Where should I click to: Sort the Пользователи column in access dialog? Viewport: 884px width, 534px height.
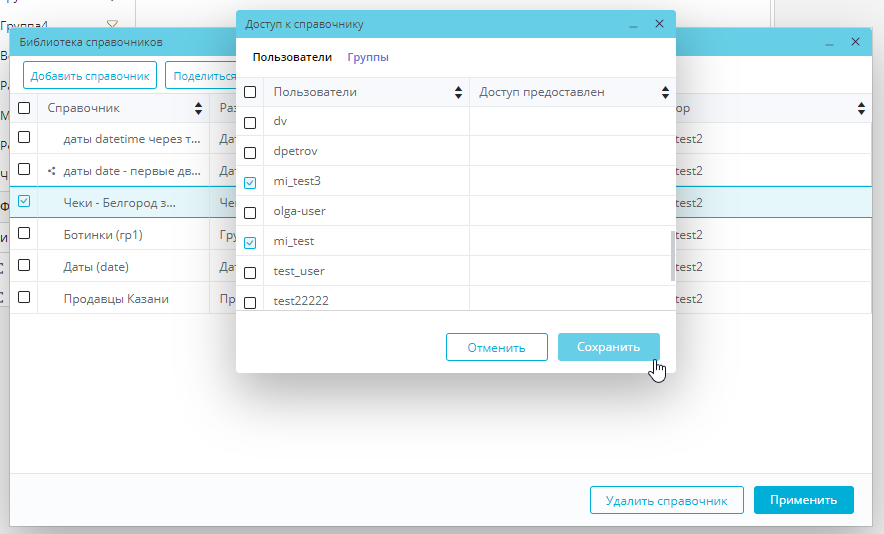[458, 93]
